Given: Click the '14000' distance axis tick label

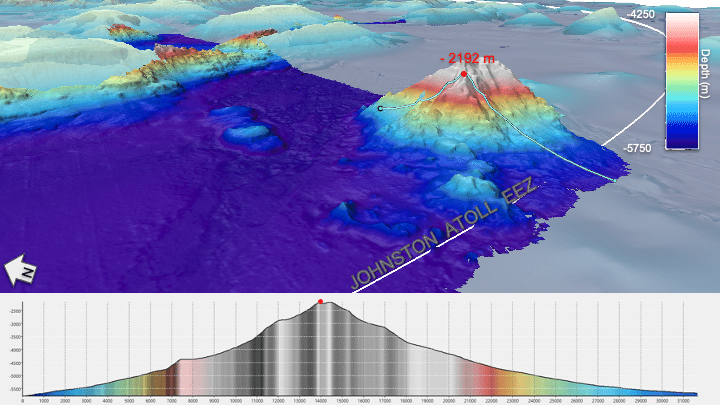Looking at the screenshot, I should (x=321, y=401).
